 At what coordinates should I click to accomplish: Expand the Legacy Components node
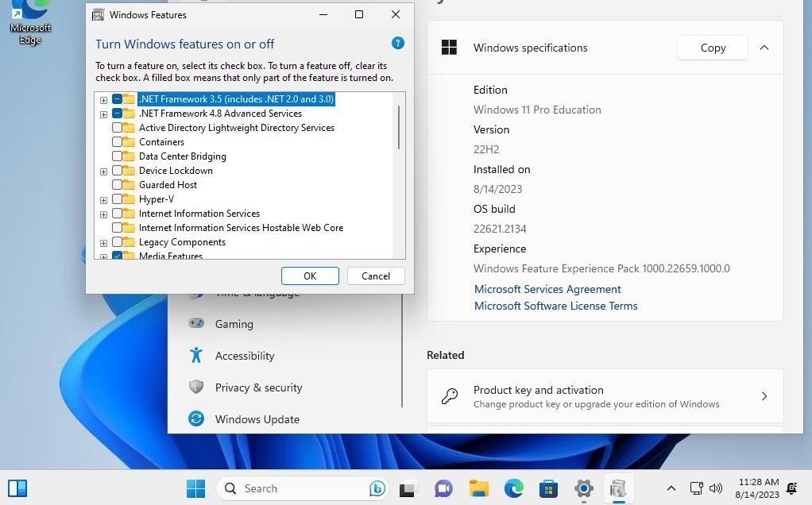tap(103, 243)
